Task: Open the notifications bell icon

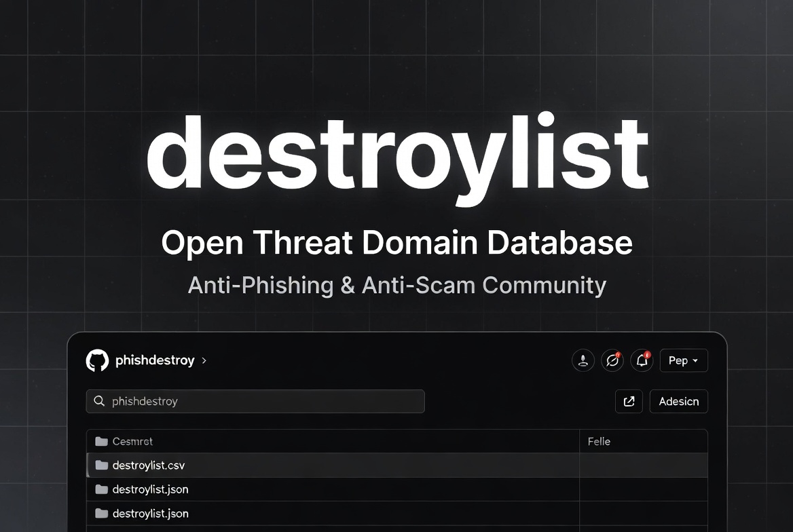Action: pyautogui.click(x=641, y=360)
